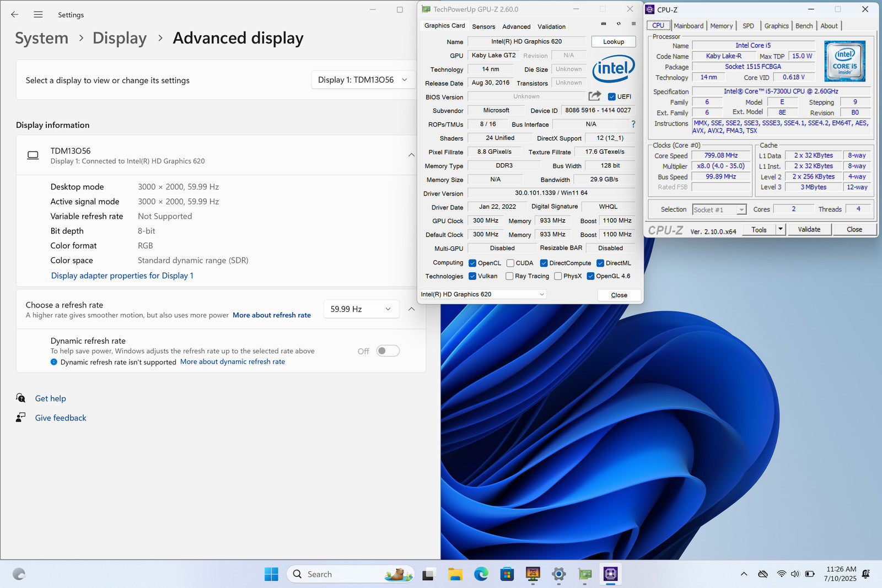Click the GPU-Z refresh icon
This screenshot has height=588, width=882.
[619, 24]
